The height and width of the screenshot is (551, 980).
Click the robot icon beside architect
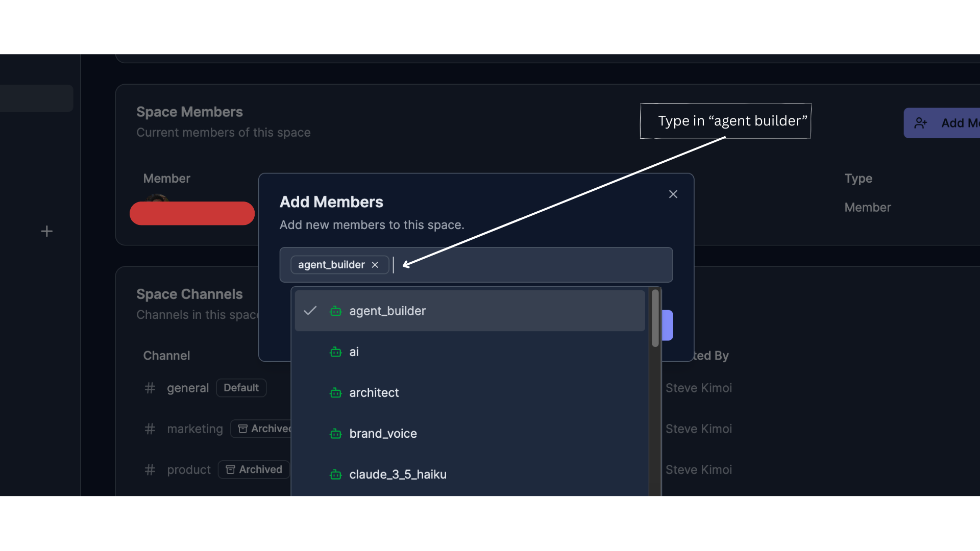335,393
